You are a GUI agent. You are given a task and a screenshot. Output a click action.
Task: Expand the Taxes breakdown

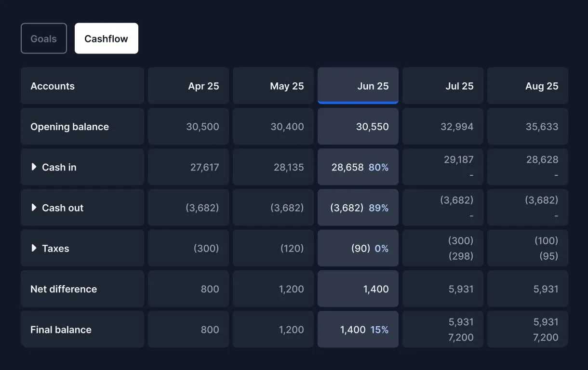[51, 248]
